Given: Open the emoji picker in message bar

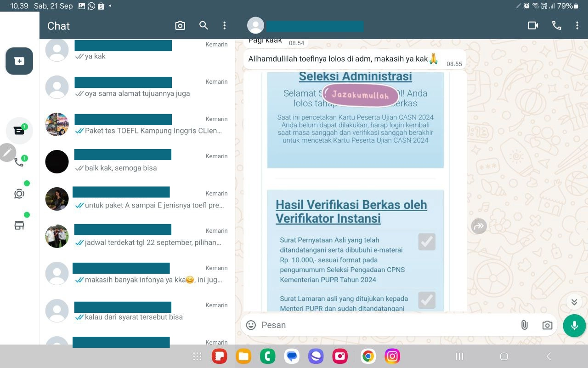Looking at the screenshot, I should [251, 325].
